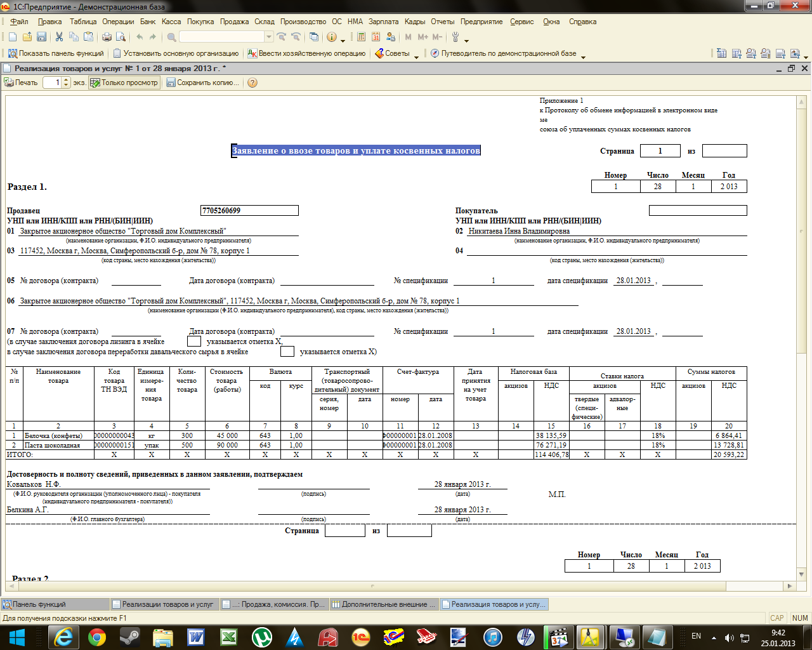Expand the dropdown next to the wrench icon

(466, 39)
